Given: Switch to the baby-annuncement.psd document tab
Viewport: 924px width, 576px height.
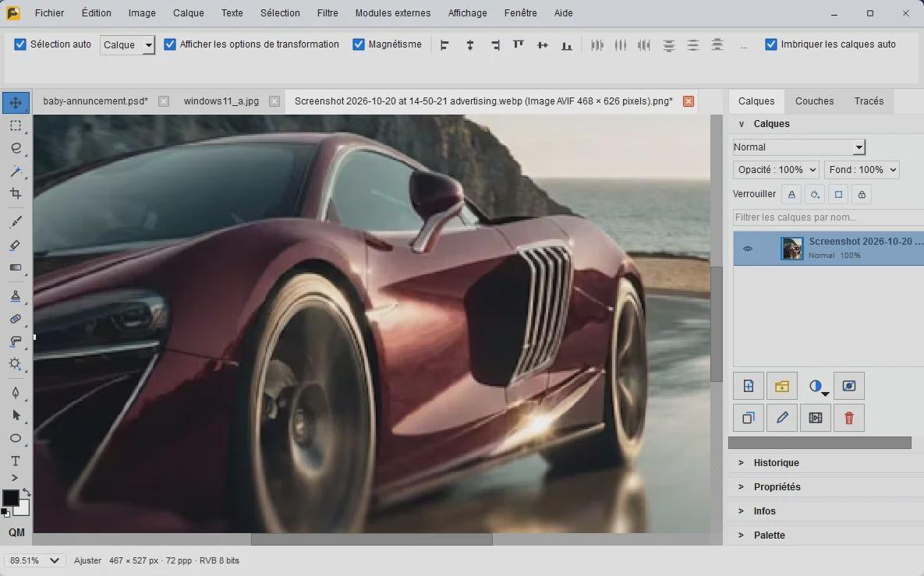Looking at the screenshot, I should [x=95, y=101].
